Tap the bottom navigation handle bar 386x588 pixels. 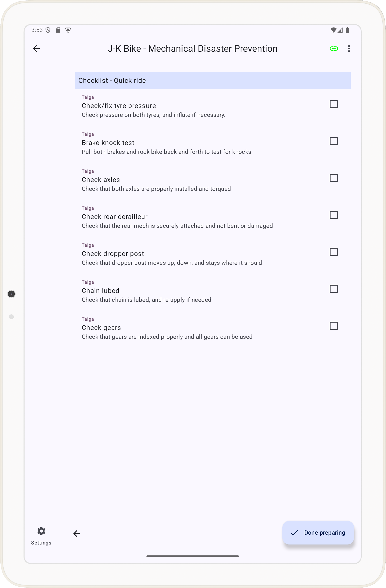[192, 556]
